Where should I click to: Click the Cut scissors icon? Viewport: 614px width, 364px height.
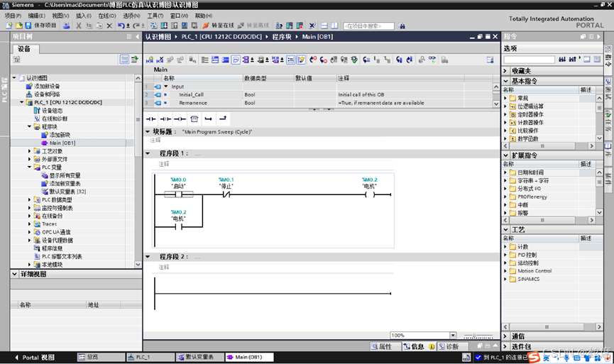(79, 26)
